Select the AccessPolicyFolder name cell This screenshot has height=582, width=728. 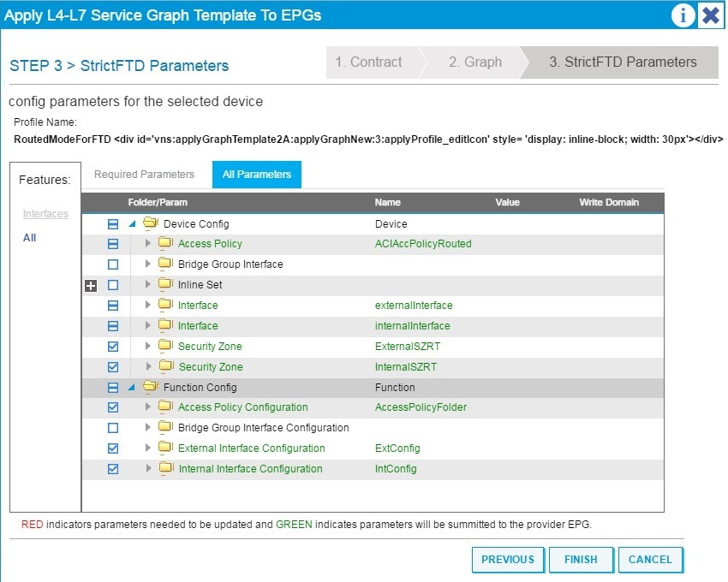point(421,407)
